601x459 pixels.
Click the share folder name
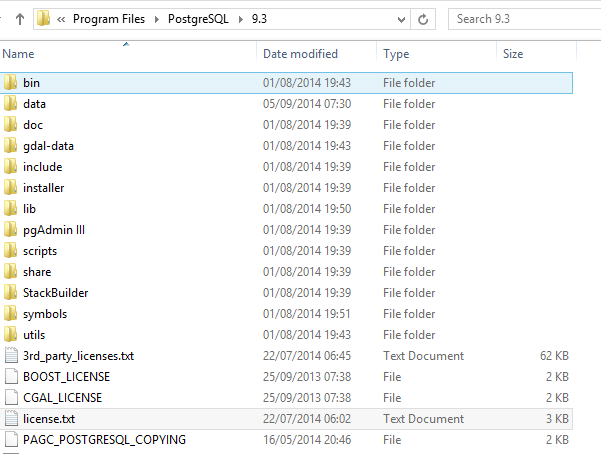pyautogui.click(x=37, y=272)
